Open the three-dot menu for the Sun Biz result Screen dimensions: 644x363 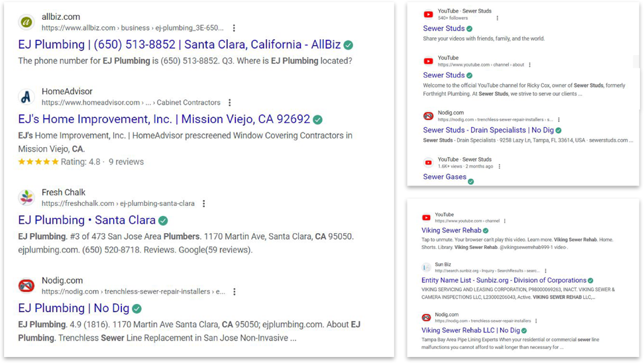click(x=545, y=271)
